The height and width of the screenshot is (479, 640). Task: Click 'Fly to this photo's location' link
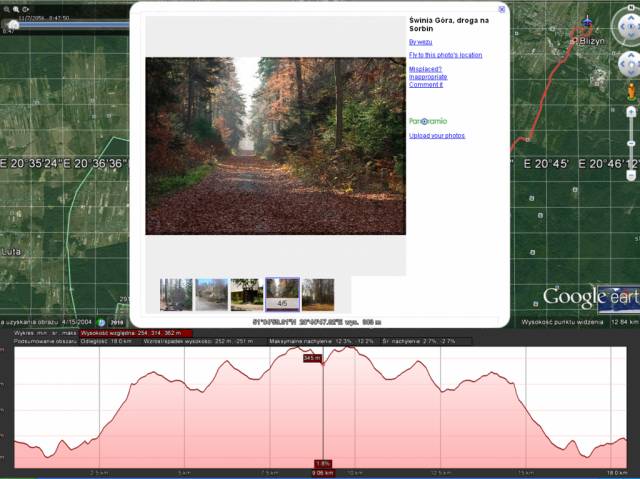(445, 55)
